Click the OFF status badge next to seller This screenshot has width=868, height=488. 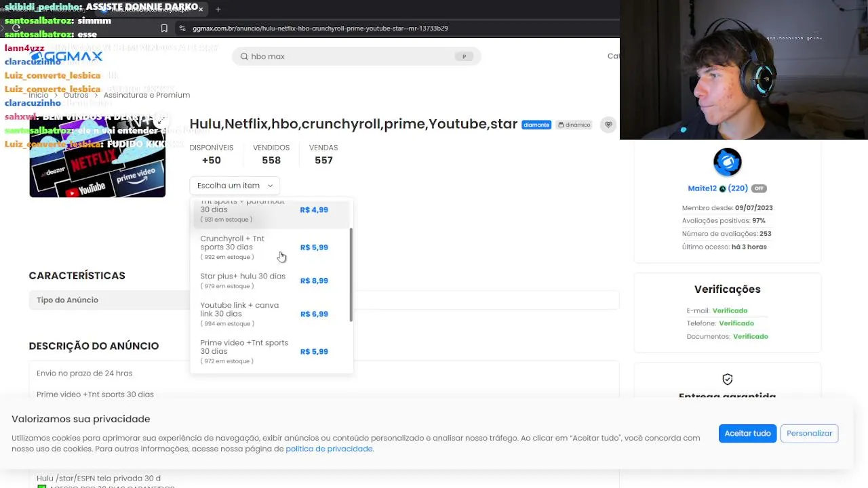[758, 188]
